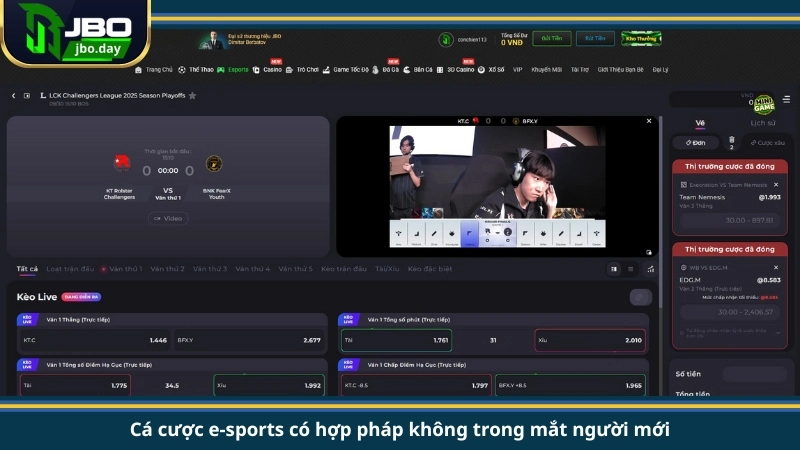Toggle picture-in-picture icon on video player
This screenshot has width=800, height=450.
(x=649, y=252)
